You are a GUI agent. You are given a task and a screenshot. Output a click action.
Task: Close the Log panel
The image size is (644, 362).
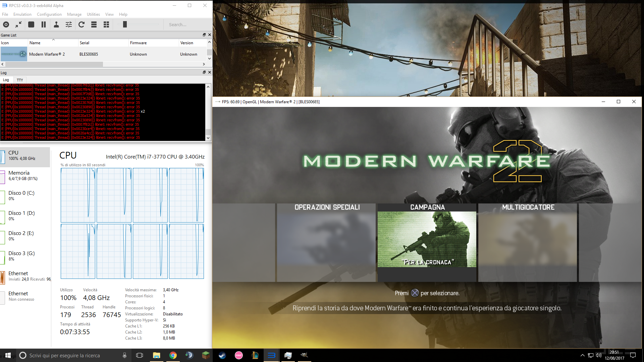coord(210,72)
